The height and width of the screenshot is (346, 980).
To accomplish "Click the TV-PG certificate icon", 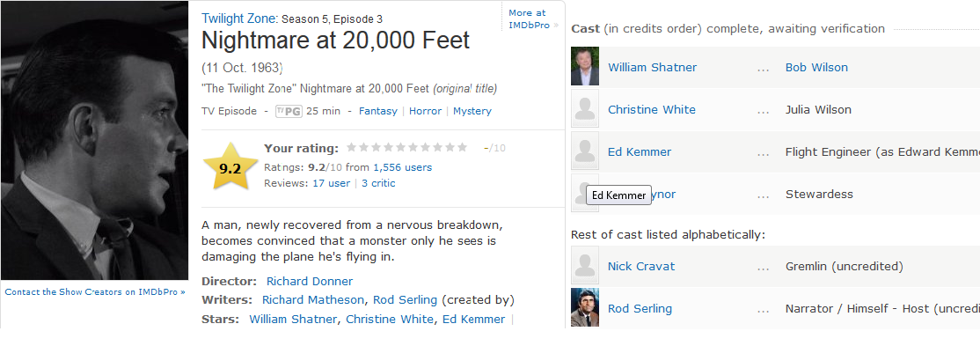I will (x=289, y=111).
